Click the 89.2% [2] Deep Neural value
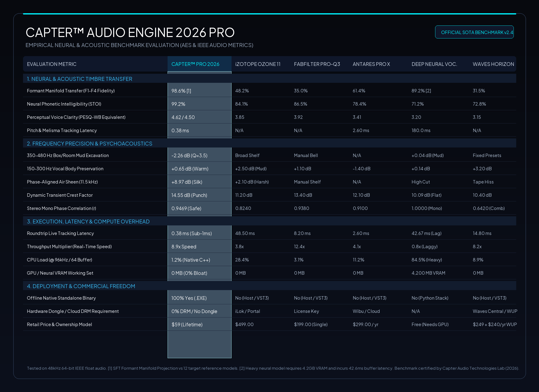This screenshot has height=392, width=539. coord(421,91)
